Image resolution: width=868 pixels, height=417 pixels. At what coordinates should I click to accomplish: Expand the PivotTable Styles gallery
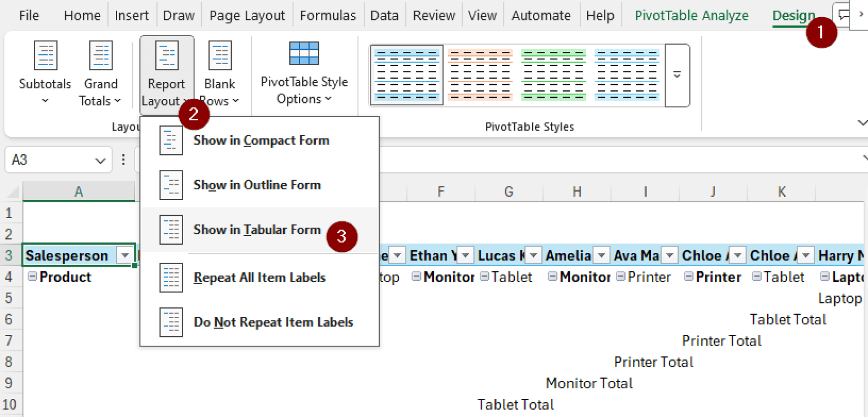(677, 75)
